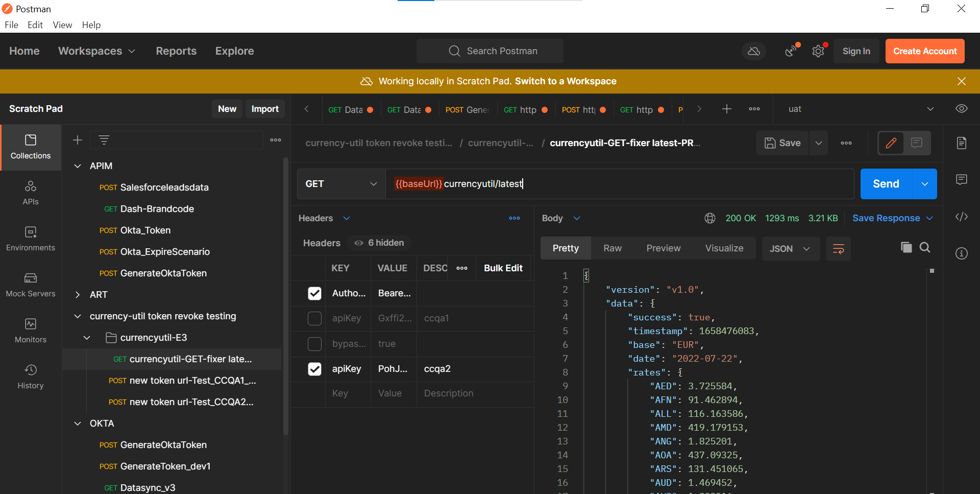Switch to comment mode icon

(917, 143)
